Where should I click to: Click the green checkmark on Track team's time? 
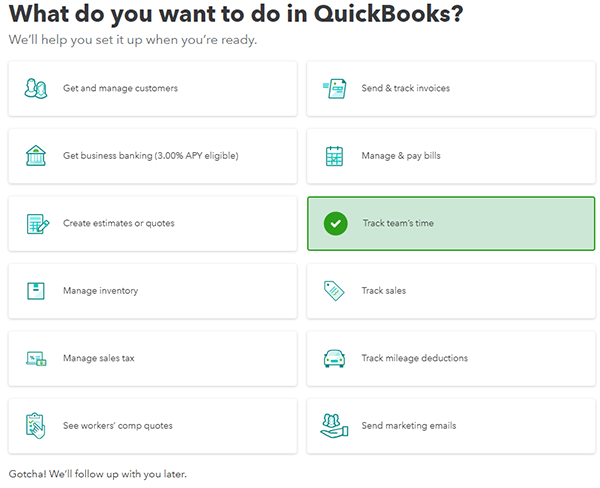click(x=336, y=224)
